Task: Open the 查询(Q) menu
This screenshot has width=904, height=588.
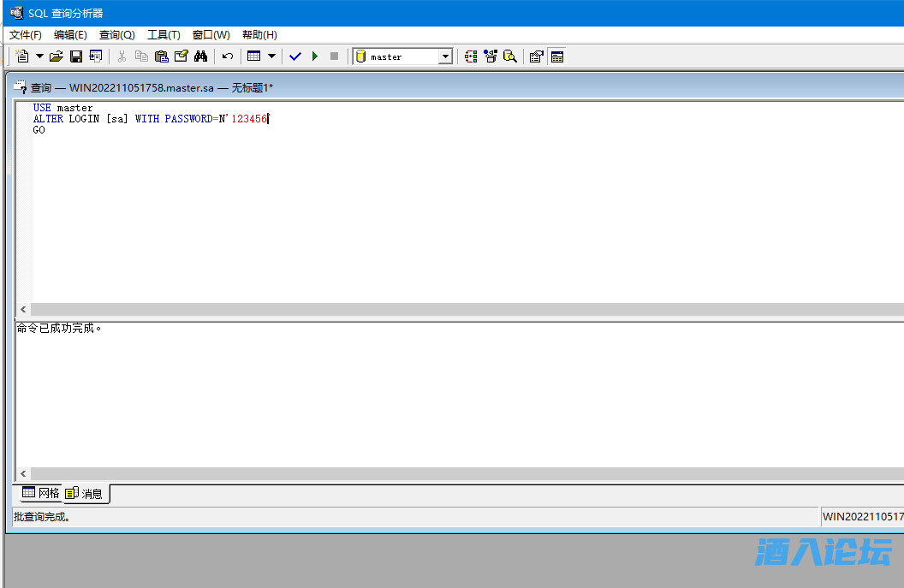Action: (x=116, y=35)
